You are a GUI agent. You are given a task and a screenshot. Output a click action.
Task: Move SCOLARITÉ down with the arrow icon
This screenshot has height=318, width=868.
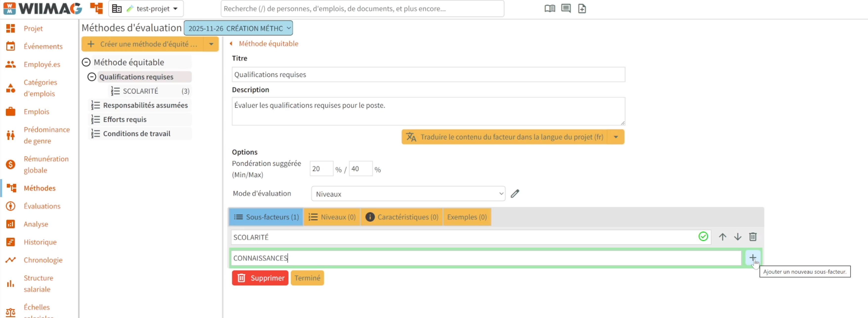pos(738,237)
